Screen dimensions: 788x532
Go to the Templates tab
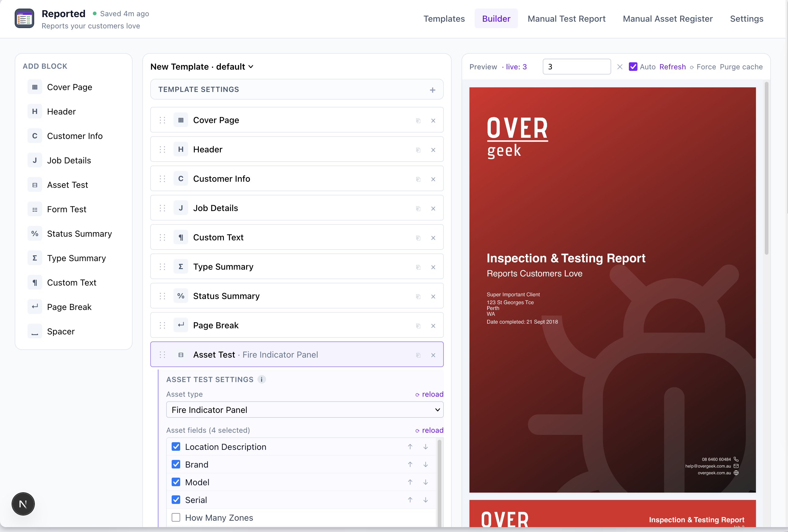coord(444,19)
